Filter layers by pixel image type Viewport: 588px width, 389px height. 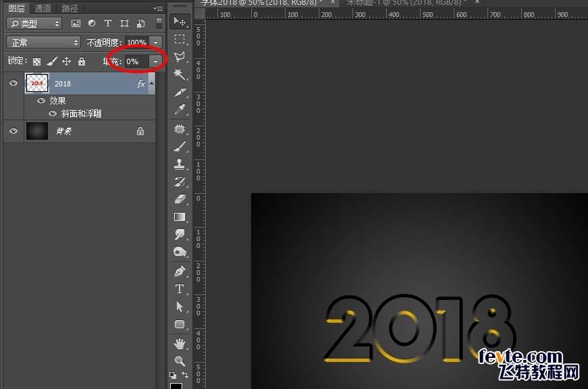(76, 23)
